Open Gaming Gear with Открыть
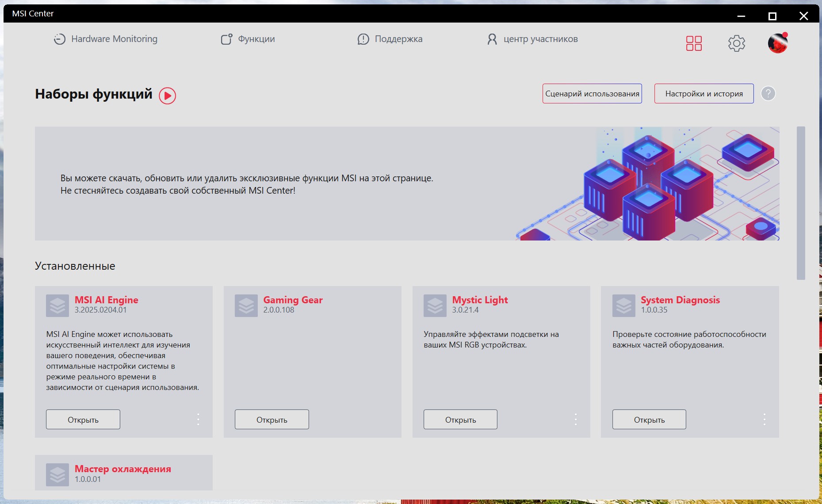The height and width of the screenshot is (504, 822). pos(272,419)
